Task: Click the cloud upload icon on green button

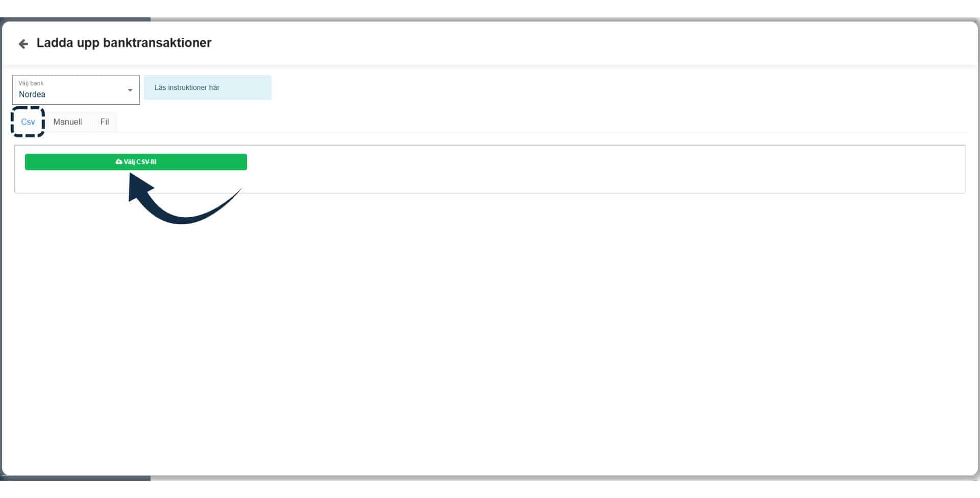Action: click(x=119, y=162)
